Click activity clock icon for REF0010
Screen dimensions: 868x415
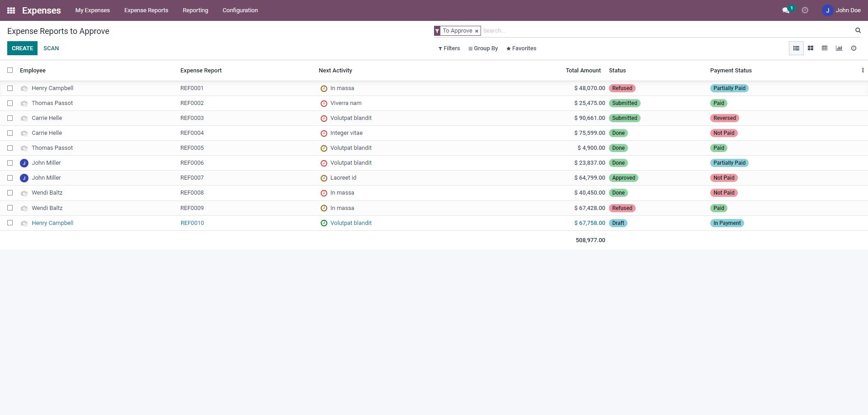[324, 223]
